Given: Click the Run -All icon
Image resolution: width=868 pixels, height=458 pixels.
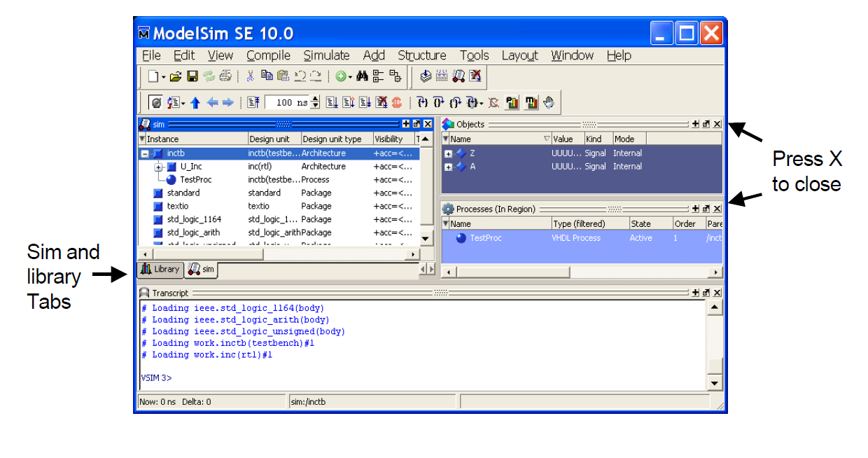Looking at the screenshot, I should point(365,102).
